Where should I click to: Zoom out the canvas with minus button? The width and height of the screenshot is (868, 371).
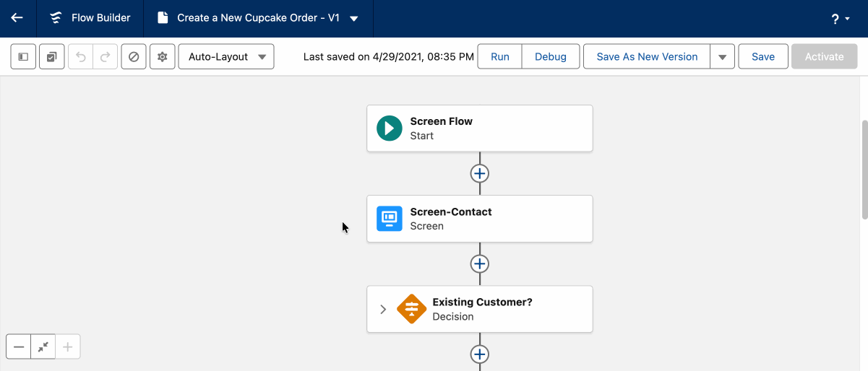tap(19, 347)
